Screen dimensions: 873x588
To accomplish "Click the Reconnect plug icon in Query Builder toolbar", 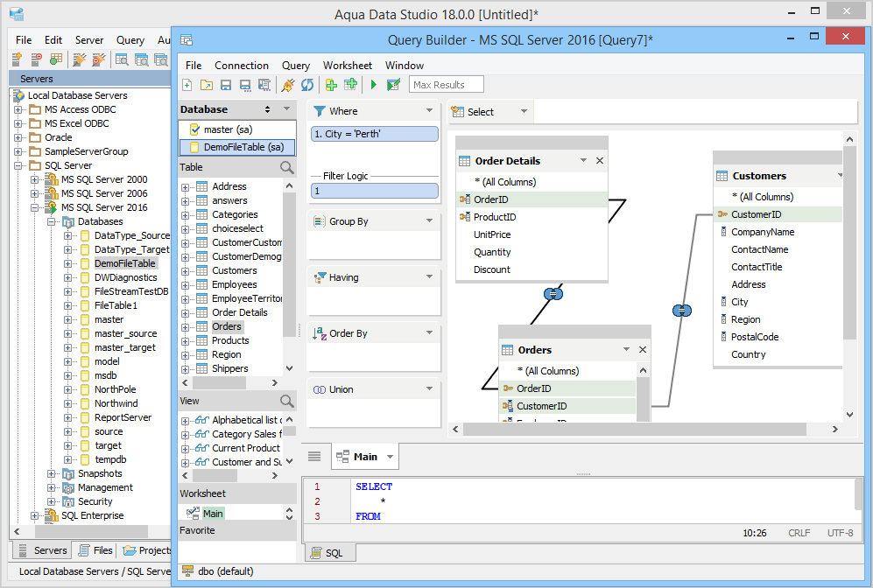I will (x=288, y=85).
